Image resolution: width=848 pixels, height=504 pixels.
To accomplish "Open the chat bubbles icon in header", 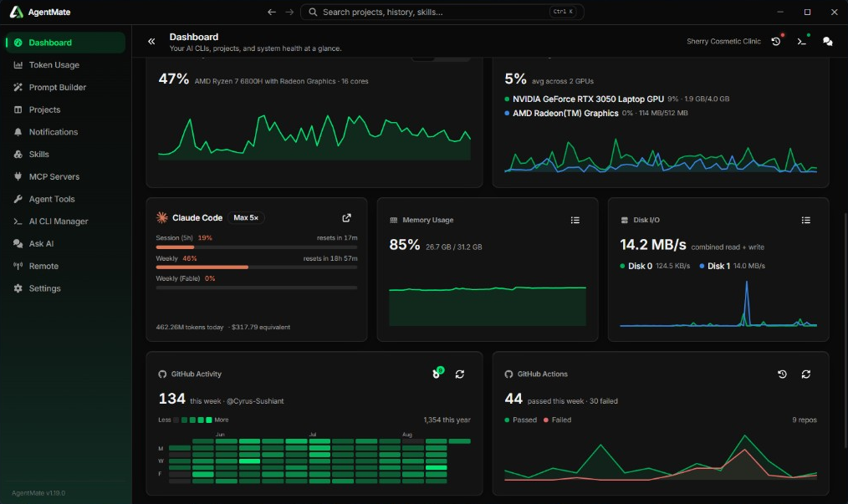I will click(x=827, y=41).
